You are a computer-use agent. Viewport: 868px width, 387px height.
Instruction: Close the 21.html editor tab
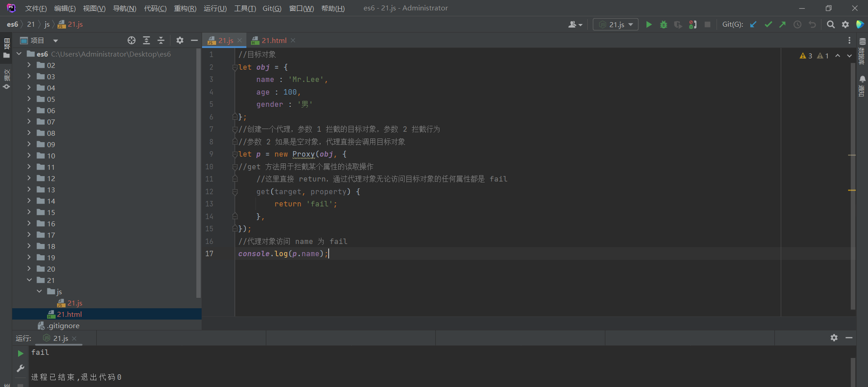point(293,40)
